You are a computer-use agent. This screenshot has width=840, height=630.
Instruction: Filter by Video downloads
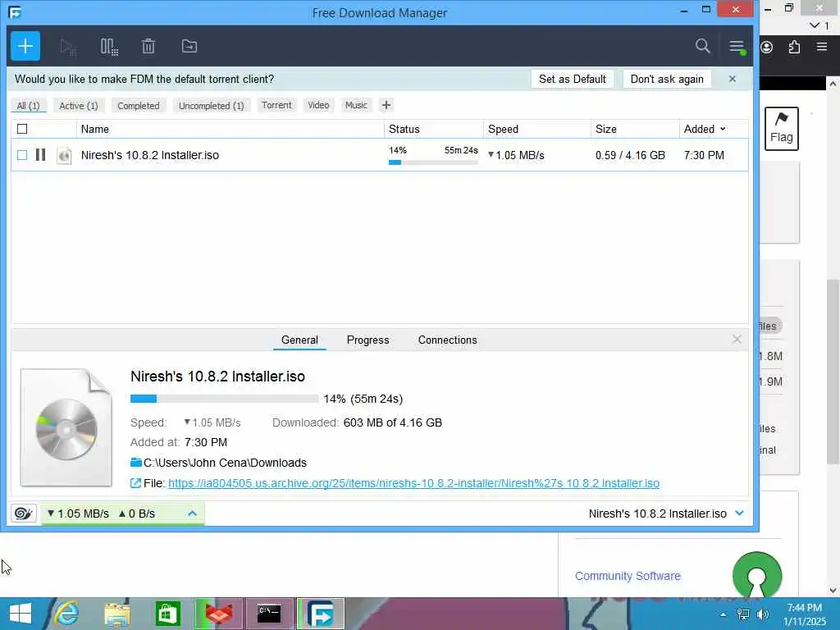(x=319, y=105)
